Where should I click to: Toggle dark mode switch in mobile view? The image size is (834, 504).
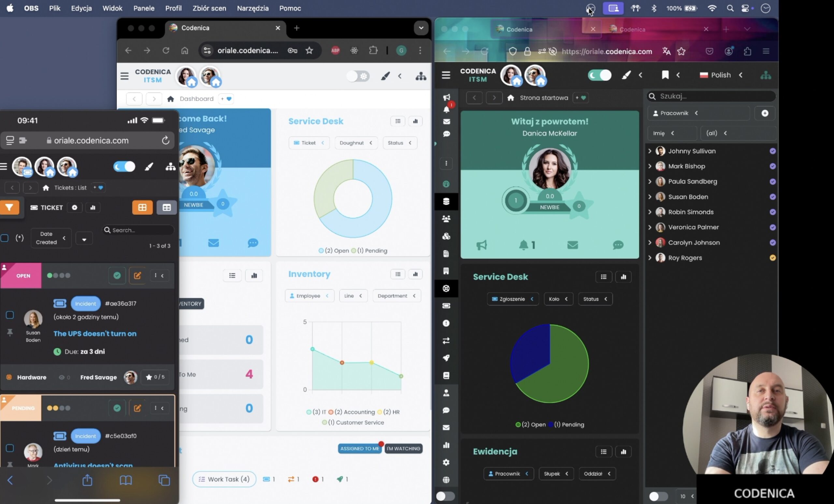pos(124,166)
